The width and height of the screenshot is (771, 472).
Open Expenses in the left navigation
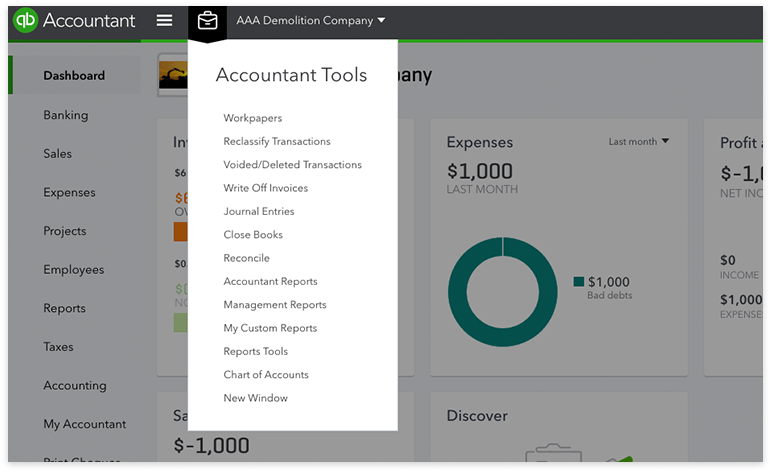tap(69, 192)
